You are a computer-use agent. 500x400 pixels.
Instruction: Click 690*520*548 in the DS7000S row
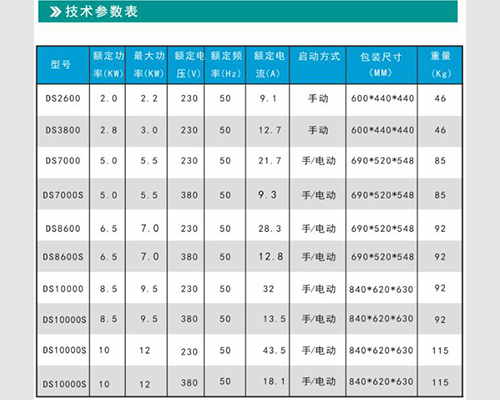[382, 195]
